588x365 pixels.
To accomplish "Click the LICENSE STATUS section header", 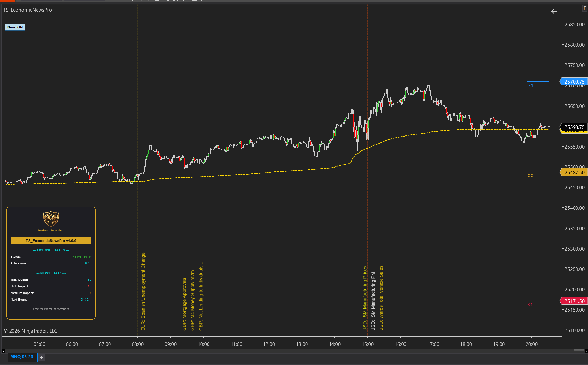I will tap(51, 250).
